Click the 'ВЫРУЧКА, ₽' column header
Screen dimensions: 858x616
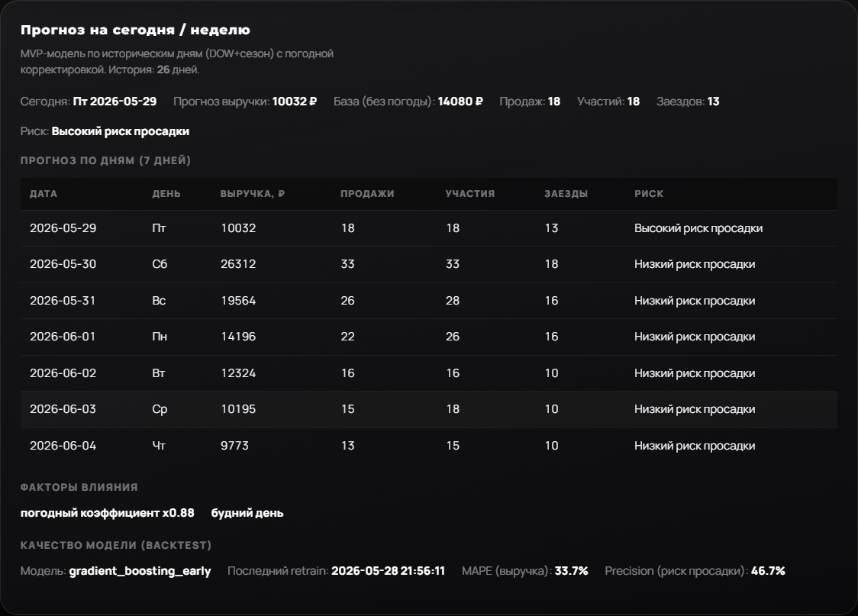click(x=252, y=194)
